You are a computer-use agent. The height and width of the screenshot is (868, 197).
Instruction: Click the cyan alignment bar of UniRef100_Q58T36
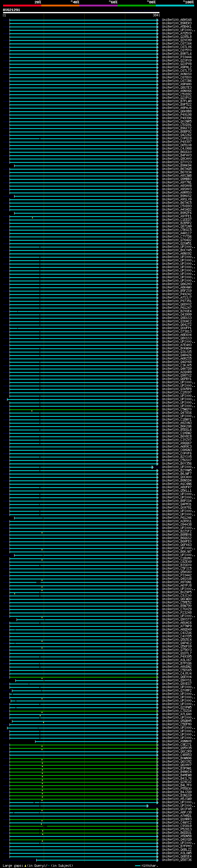coord(97,860)
